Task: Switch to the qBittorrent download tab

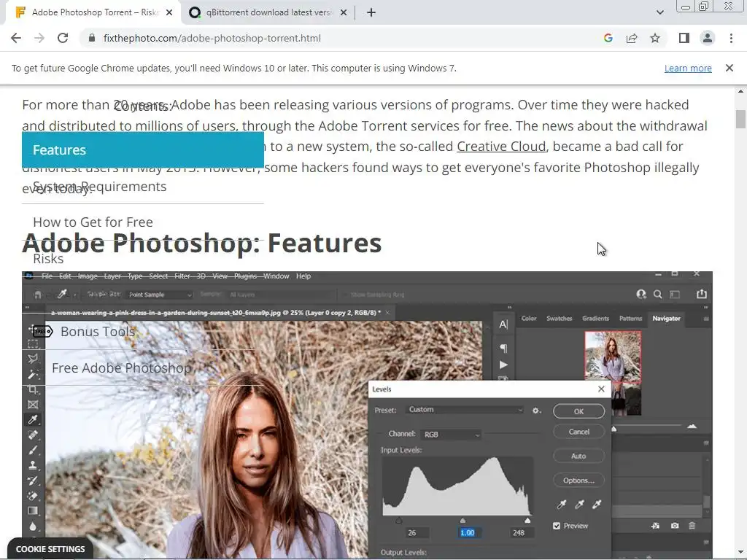Action: tap(268, 12)
